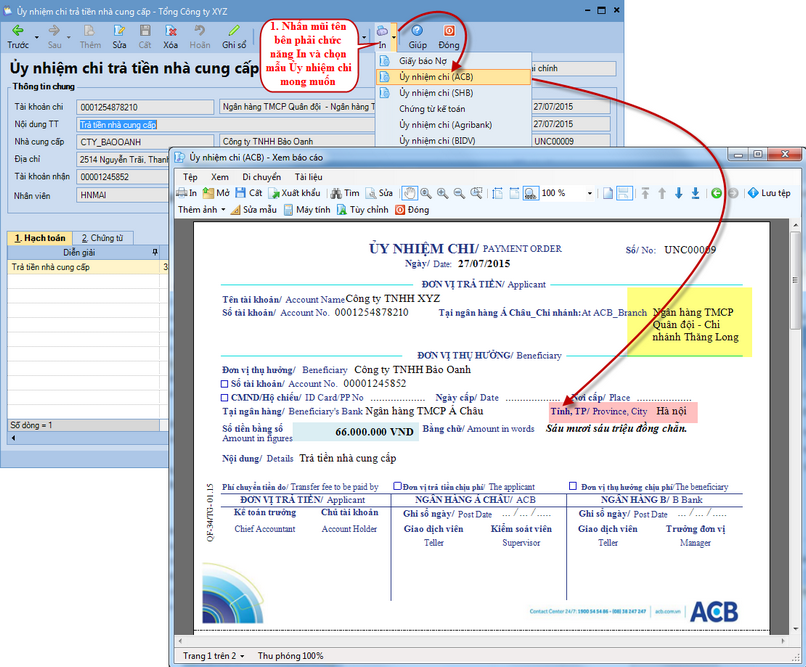The height and width of the screenshot is (667, 806).
Task: Open the Trang 1 trên 2 page dropdown
Action: (213, 656)
